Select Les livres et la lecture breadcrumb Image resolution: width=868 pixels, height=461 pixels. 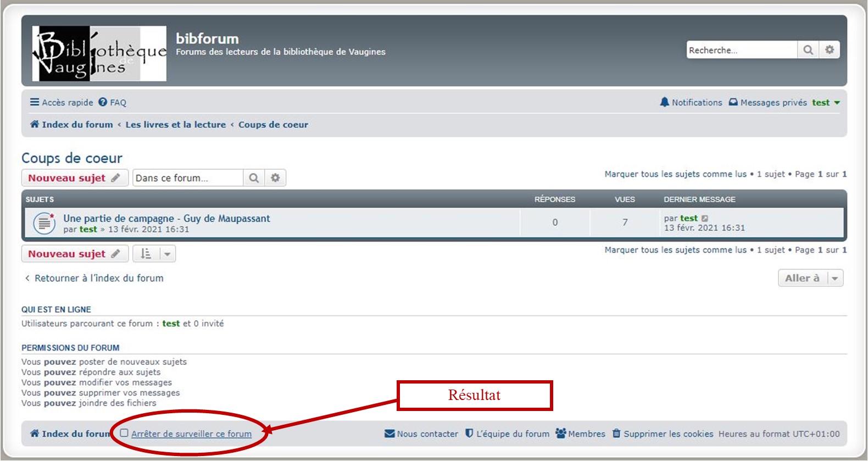(175, 125)
